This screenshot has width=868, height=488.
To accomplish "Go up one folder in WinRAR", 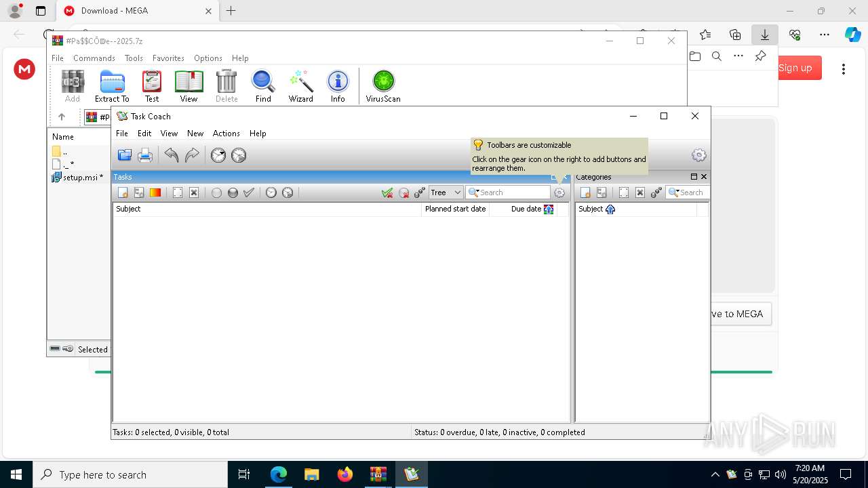I will [x=62, y=117].
